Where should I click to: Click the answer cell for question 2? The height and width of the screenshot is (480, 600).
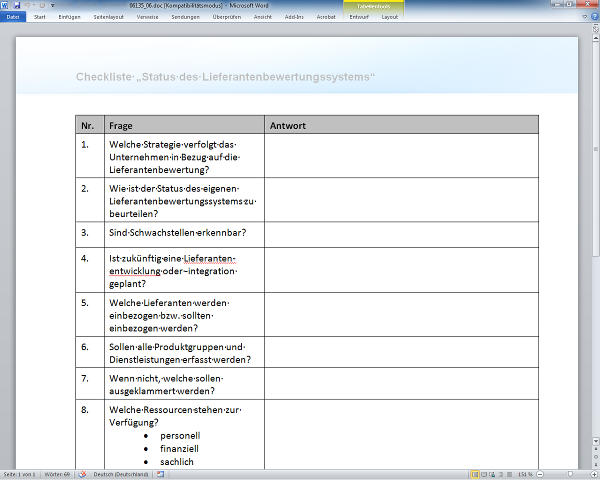(401, 200)
